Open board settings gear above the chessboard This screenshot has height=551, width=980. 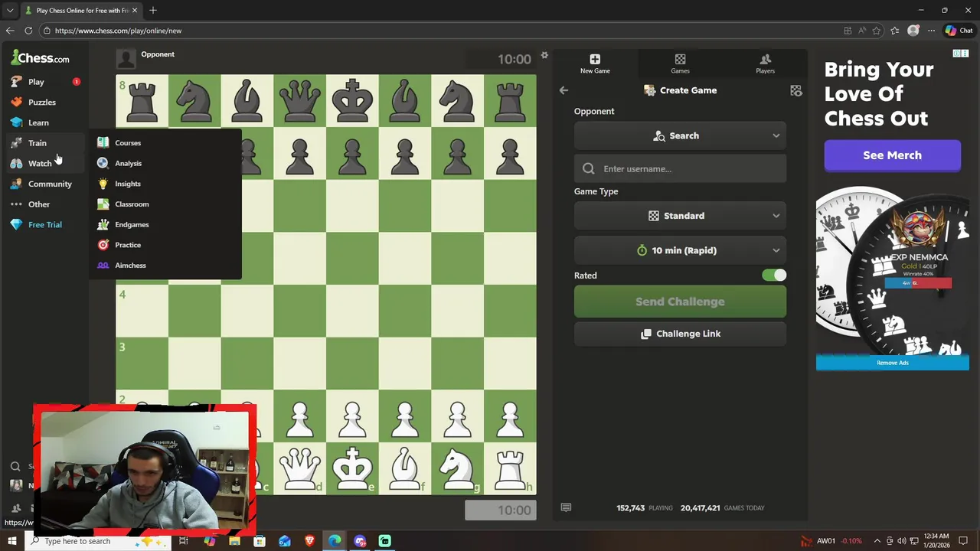[x=544, y=55]
